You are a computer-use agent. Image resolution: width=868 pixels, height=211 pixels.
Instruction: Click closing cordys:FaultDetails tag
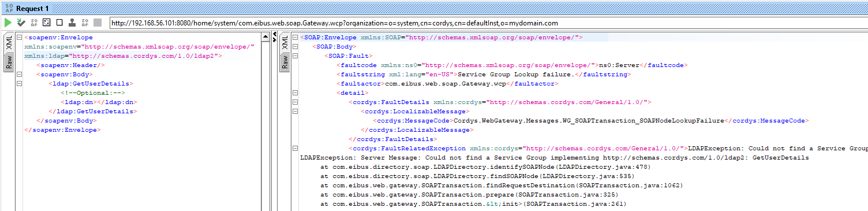click(x=392, y=139)
